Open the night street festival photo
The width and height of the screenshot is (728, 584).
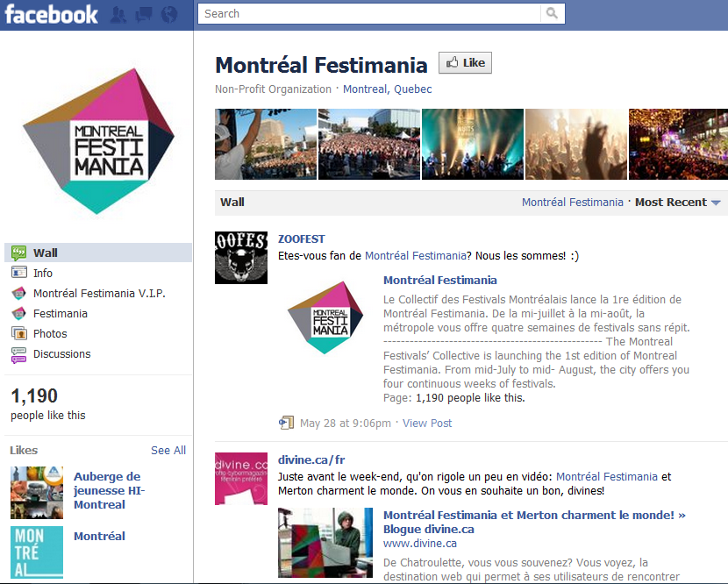(x=678, y=144)
